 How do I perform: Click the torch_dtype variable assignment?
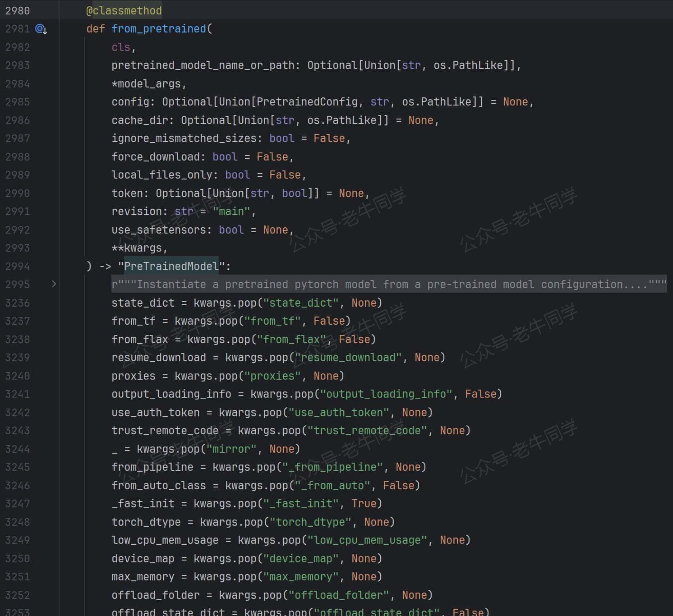[146, 522]
